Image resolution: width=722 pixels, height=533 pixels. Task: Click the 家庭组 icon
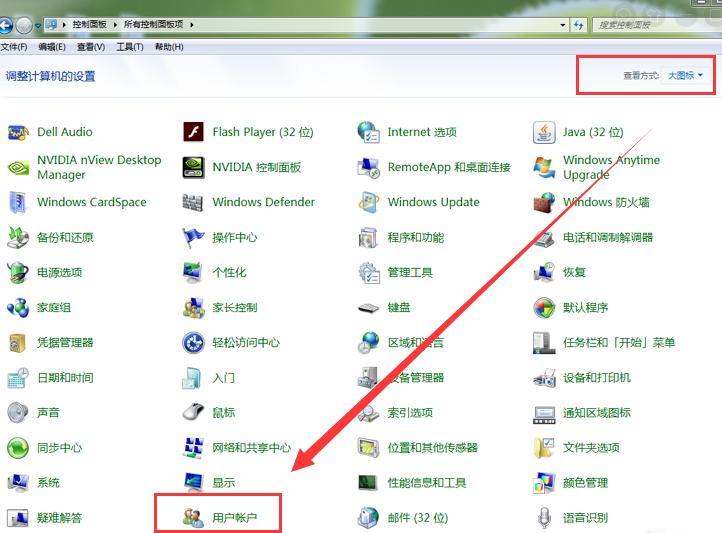coord(18,307)
